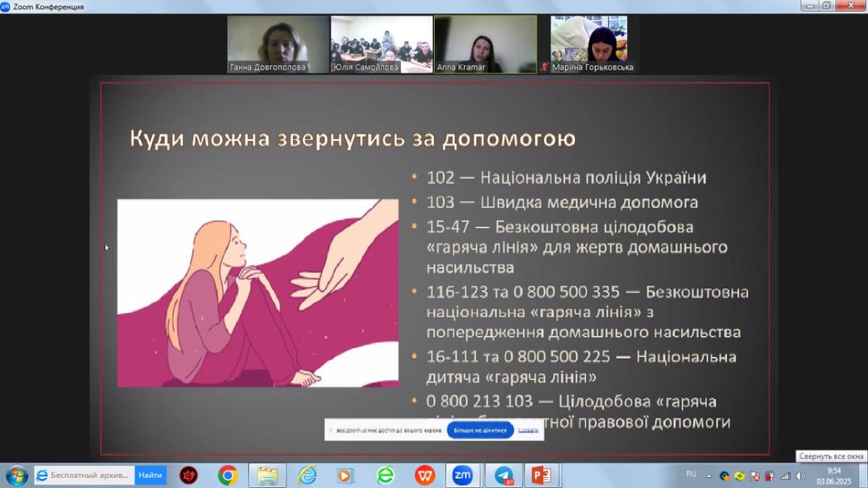Click the Найти search button in taskbar
Viewport: 868px width, 488px height.
point(150,475)
